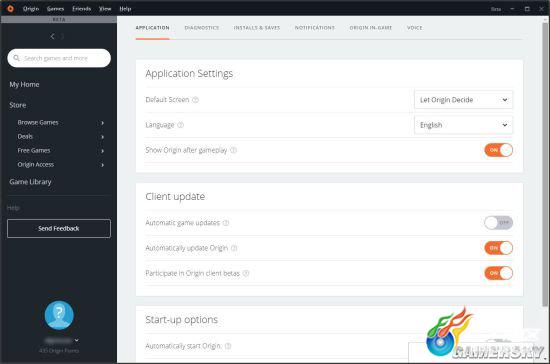Expand Browse Games submenu
Screen dimensions: 550x364
(102, 123)
